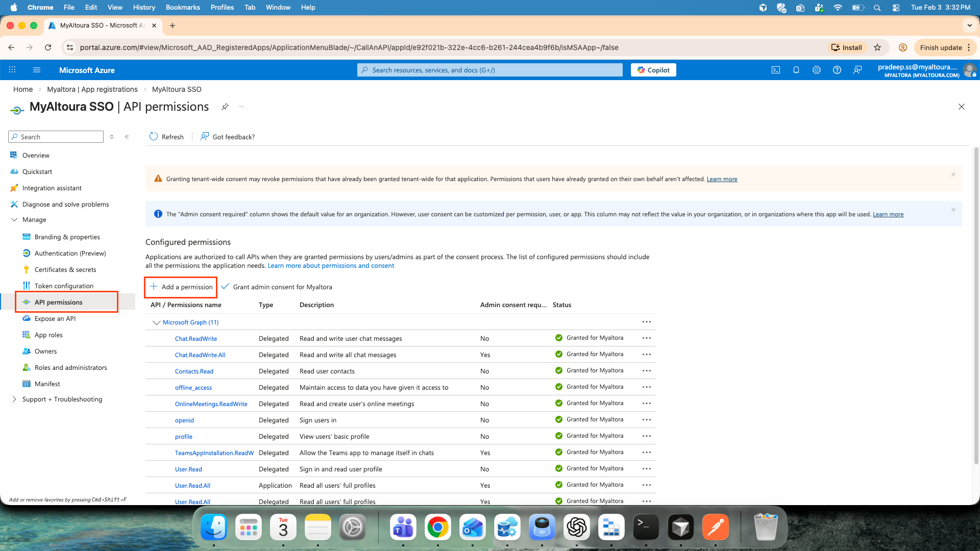Open ellipsis menu for profile row
The width and height of the screenshot is (980, 551).
point(647,436)
